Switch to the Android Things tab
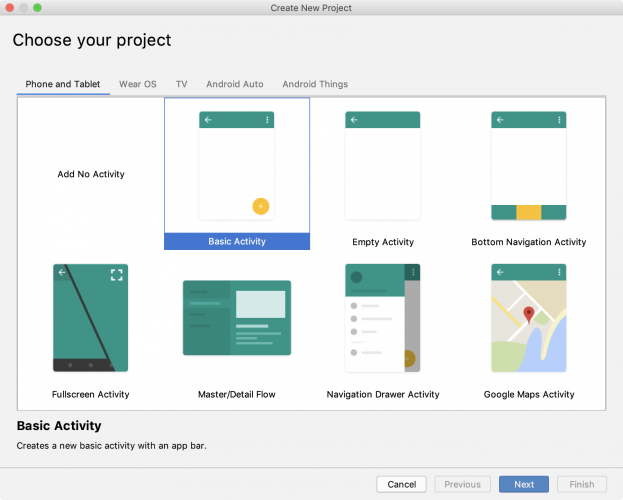 [x=315, y=84]
